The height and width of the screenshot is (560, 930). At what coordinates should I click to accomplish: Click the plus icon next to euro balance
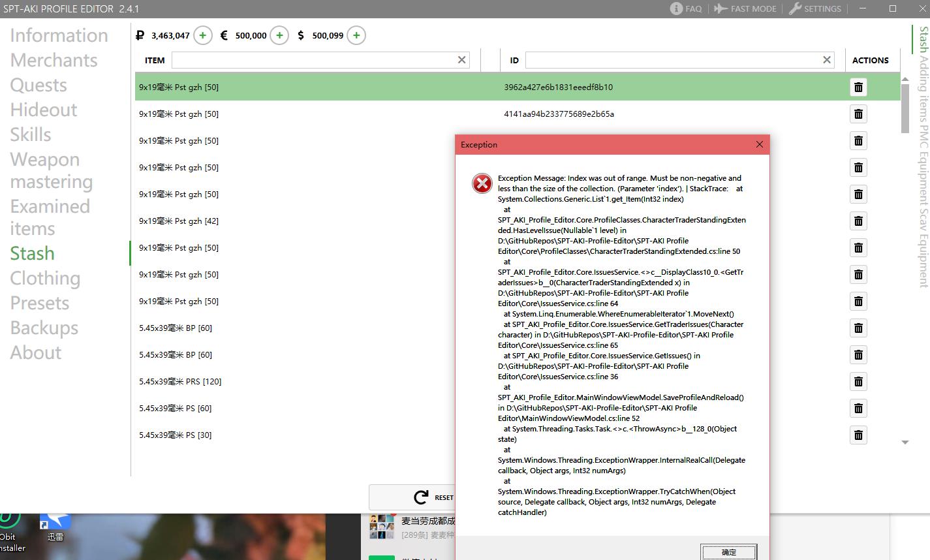279,35
